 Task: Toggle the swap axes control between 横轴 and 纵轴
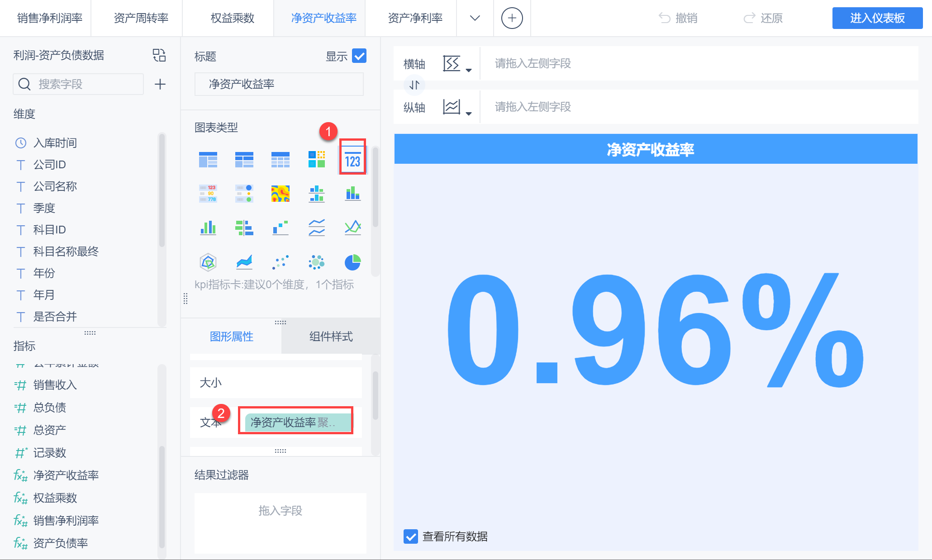[x=414, y=85]
